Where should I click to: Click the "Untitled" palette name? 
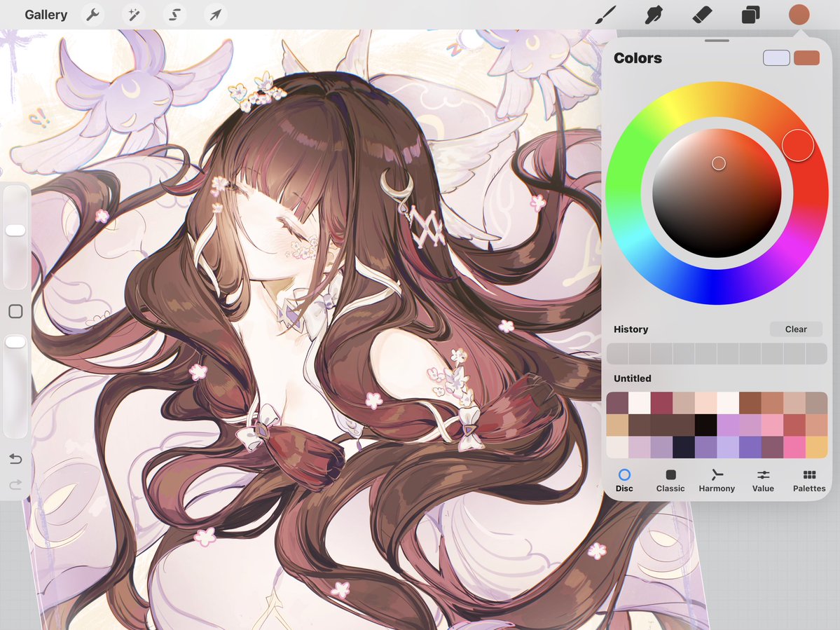pos(632,378)
